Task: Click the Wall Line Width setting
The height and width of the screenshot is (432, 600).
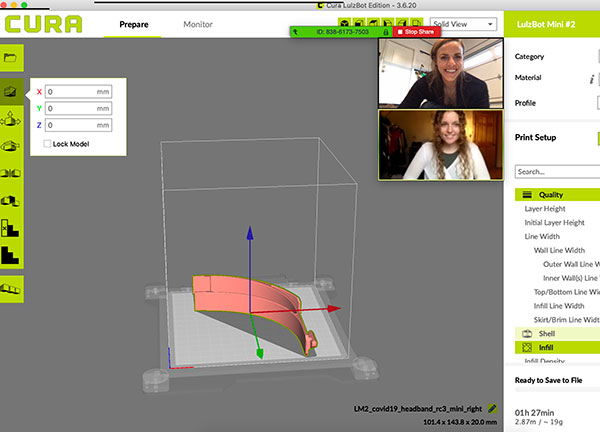Action: (x=559, y=250)
